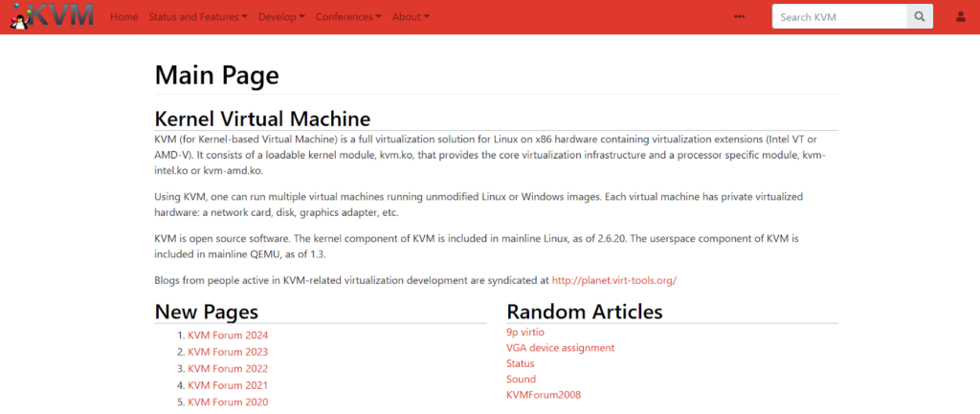This screenshot has height=414, width=980.
Task: Open the VGA device assignment article
Action: pos(560,348)
